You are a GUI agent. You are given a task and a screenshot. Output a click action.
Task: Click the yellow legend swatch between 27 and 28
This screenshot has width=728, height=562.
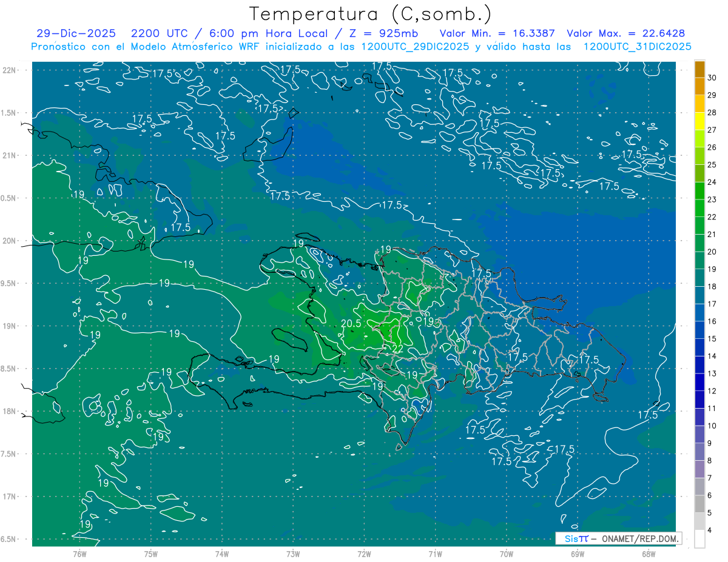pyautogui.click(x=699, y=122)
